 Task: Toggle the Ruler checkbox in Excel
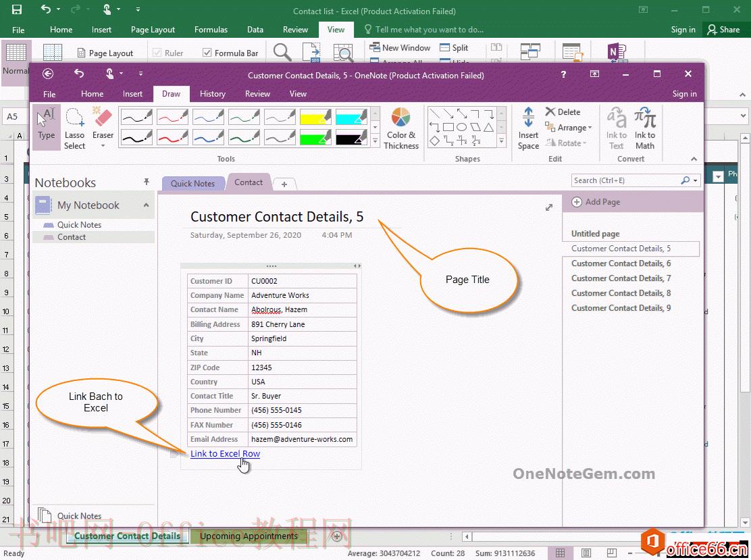click(x=157, y=53)
